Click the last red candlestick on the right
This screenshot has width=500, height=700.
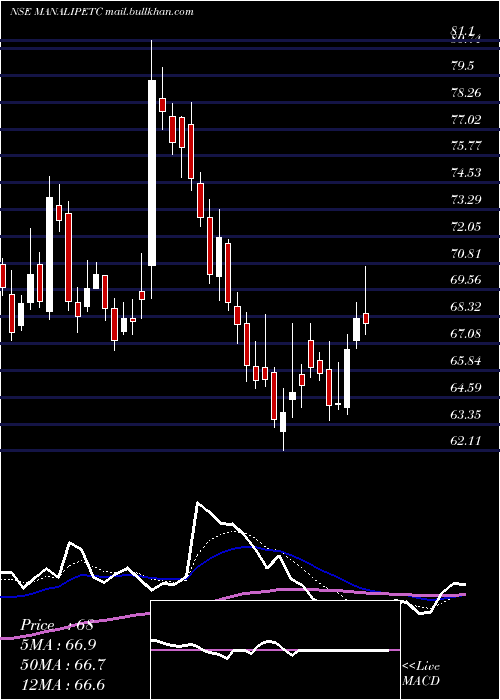(x=366, y=318)
